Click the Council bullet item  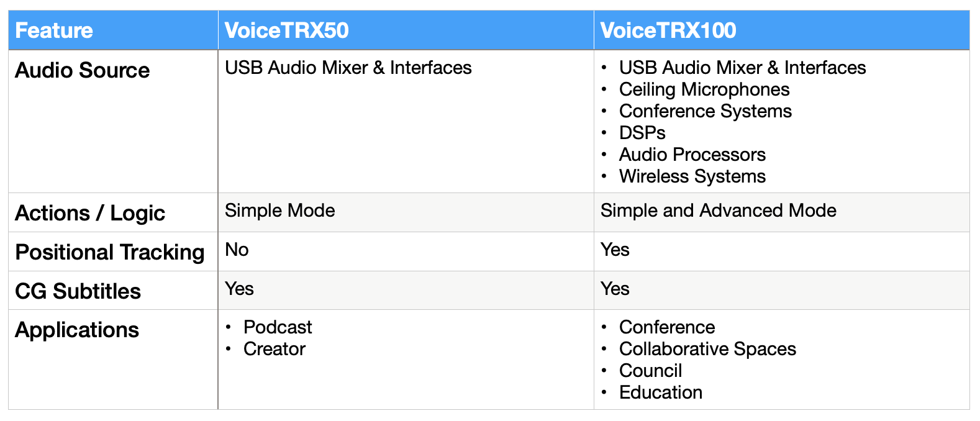click(x=650, y=371)
